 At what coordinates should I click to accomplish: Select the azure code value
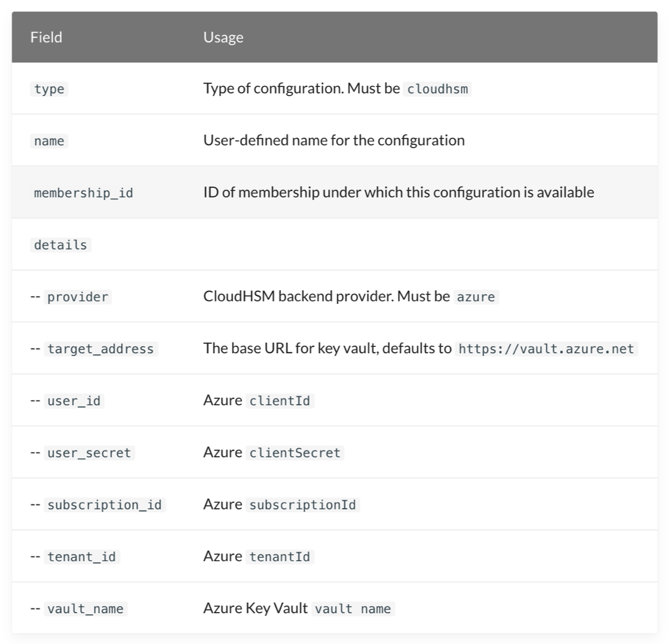(x=476, y=297)
